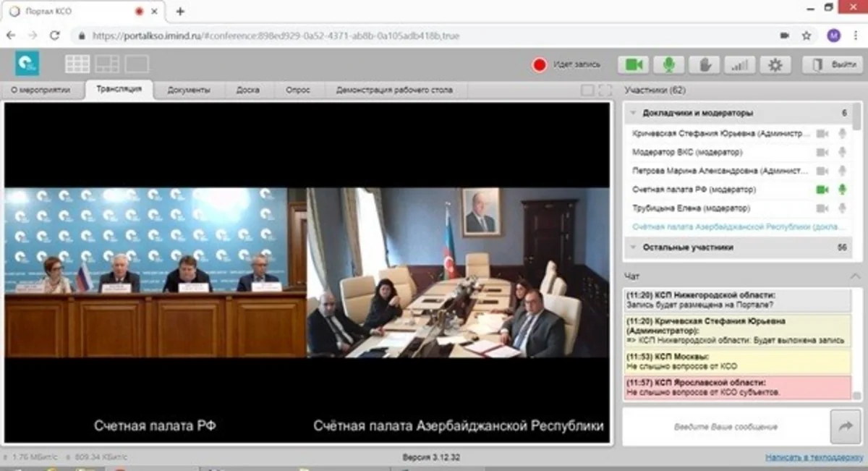Viewport: 868px width, 471px height.
Task: Click the portal logo icon
Action: [27, 64]
